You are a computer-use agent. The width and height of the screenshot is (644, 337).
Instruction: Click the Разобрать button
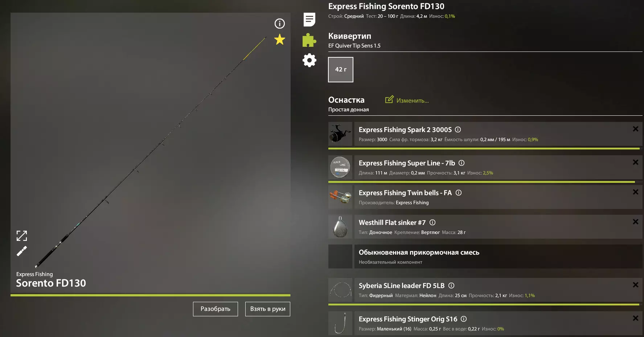coord(216,309)
